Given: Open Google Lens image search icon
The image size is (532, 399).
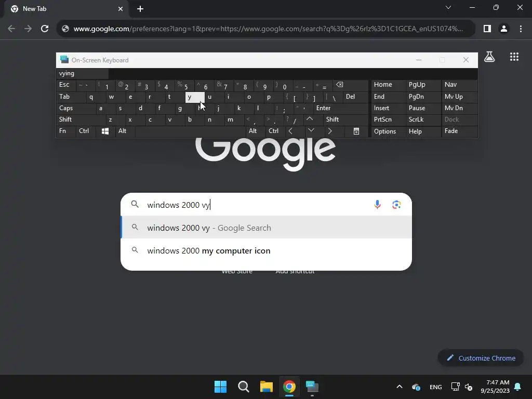Looking at the screenshot, I should tap(396, 205).
